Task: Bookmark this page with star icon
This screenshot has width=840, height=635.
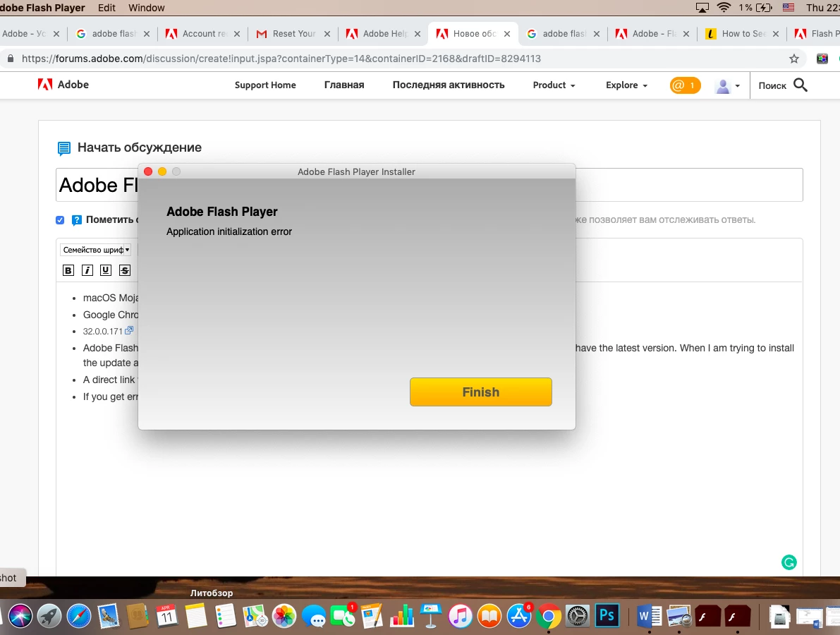Action: pos(794,59)
